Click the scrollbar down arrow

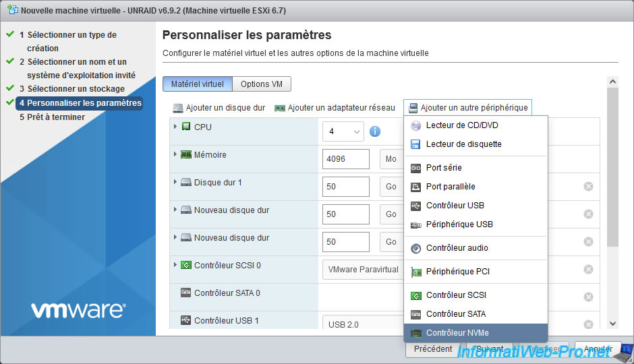(x=612, y=324)
